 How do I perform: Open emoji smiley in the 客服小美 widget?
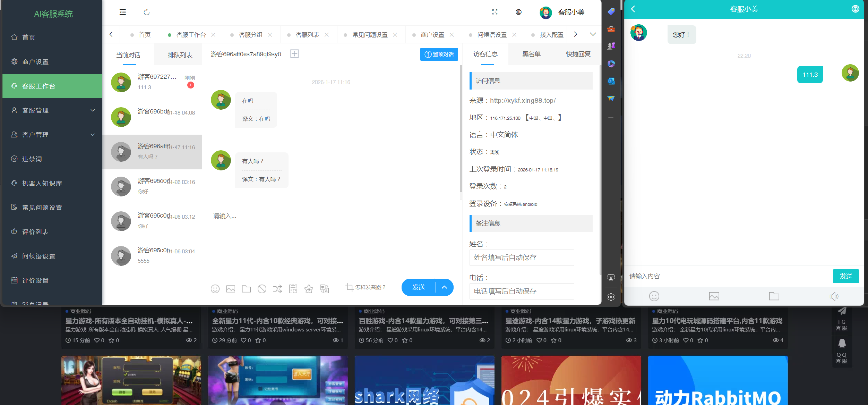654,296
